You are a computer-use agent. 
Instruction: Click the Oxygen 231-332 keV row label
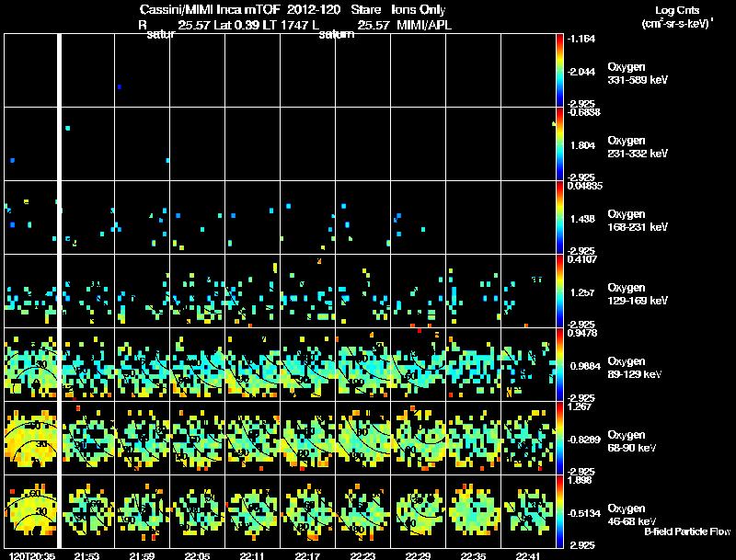point(638,147)
